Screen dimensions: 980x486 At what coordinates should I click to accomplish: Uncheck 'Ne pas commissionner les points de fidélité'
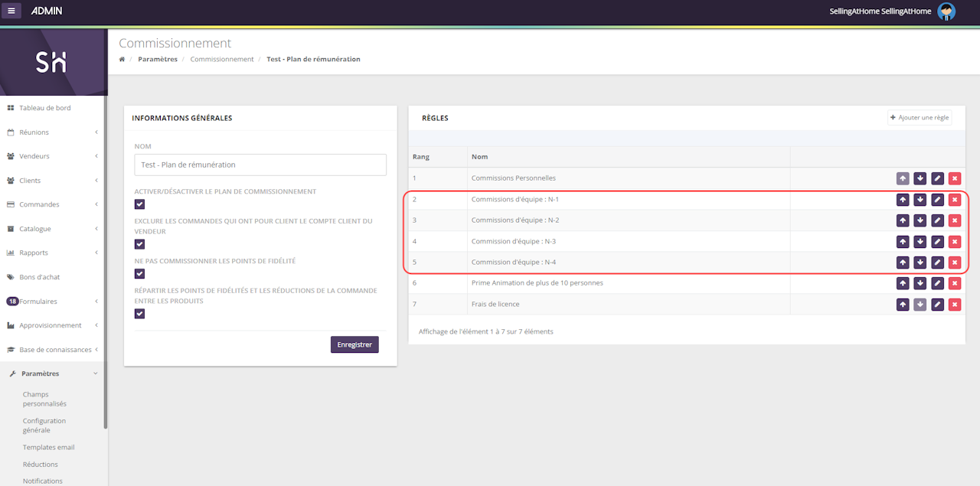point(139,274)
